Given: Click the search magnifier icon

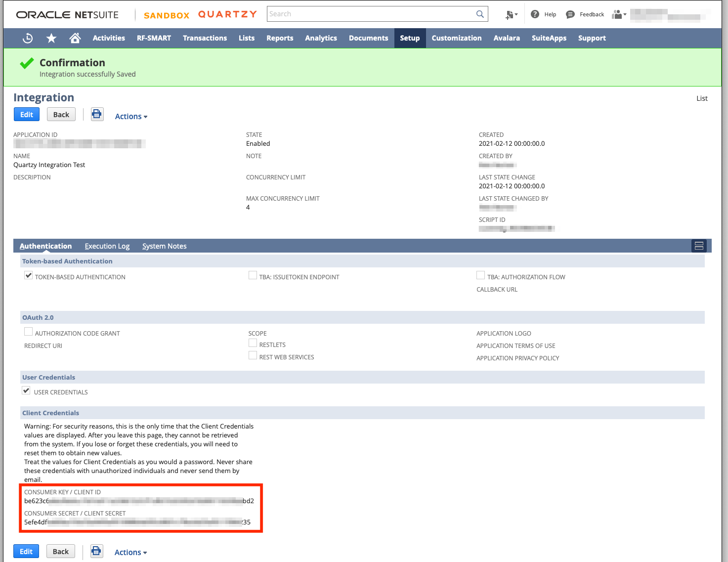Looking at the screenshot, I should point(480,14).
